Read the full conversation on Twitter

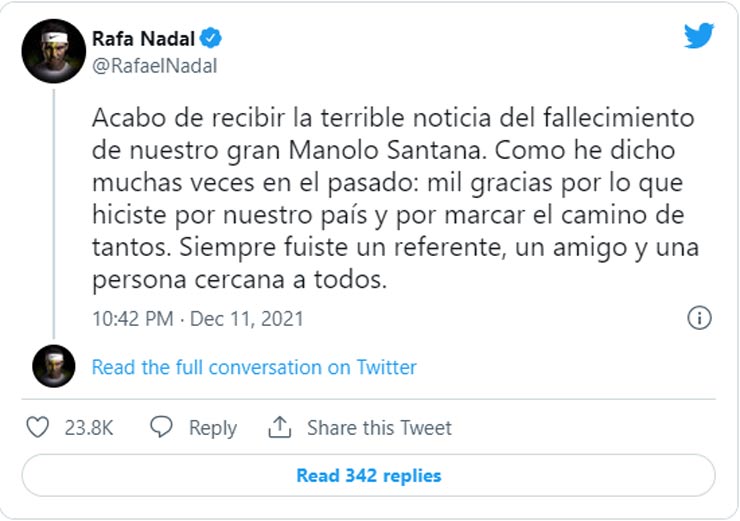[254, 367]
